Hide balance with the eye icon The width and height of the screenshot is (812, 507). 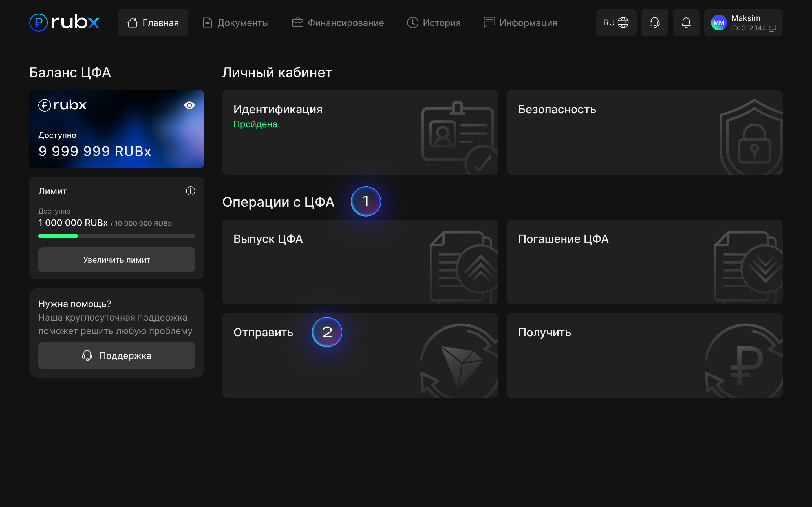pos(189,105)
